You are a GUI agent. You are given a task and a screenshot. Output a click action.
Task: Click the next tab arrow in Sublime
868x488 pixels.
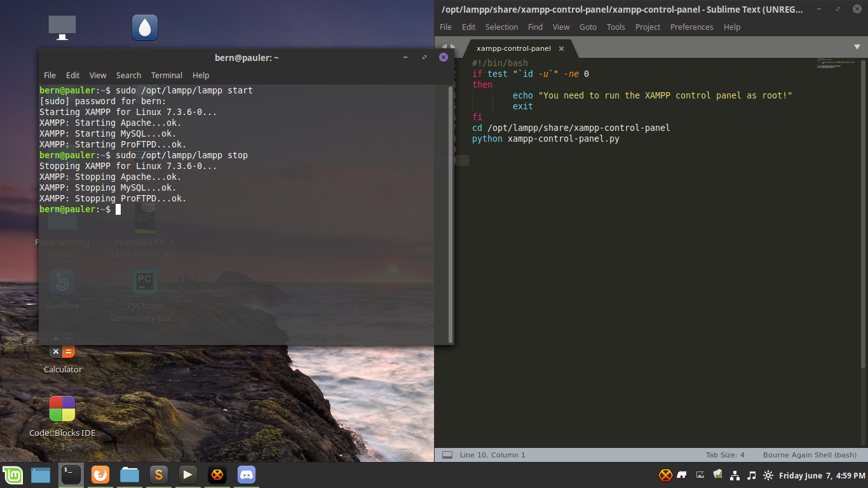(x=452, y=46)
